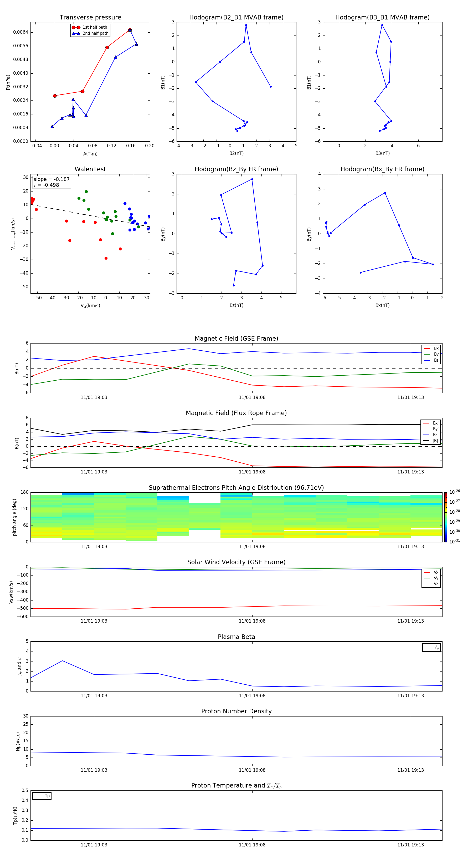Screen dimensions: 473x868
Task: Click the pitch angle colorbar
Action: coord(446,517)
